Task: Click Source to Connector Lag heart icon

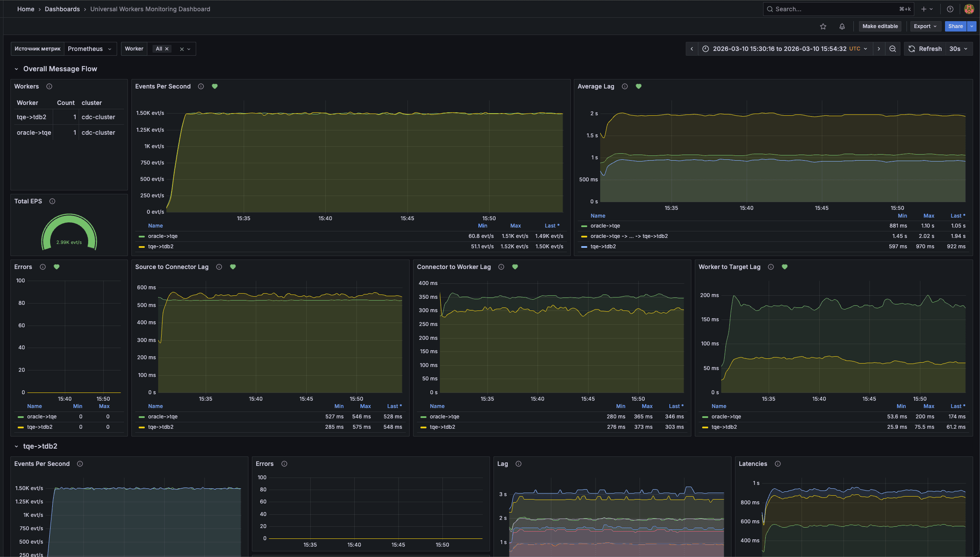Action: click(233, 267)
